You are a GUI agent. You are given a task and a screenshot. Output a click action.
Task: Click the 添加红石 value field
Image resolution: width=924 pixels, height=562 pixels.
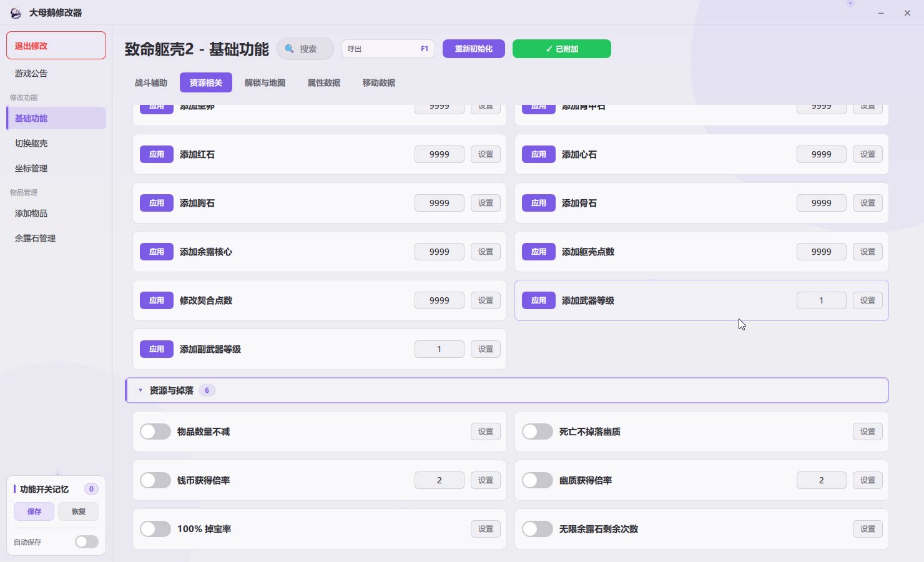click(x=440, y=154)
